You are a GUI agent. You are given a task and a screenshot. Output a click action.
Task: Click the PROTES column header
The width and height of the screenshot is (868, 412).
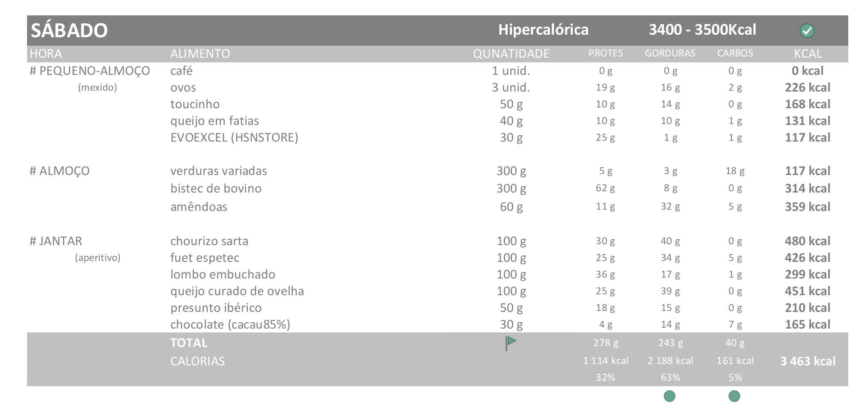tap(605, 53)
